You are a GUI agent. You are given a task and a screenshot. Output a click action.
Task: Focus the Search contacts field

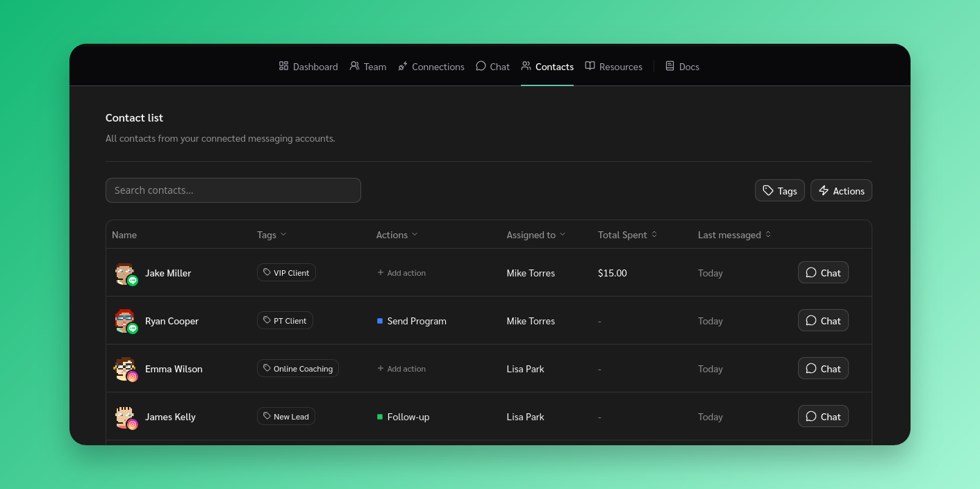coord(233,190)
